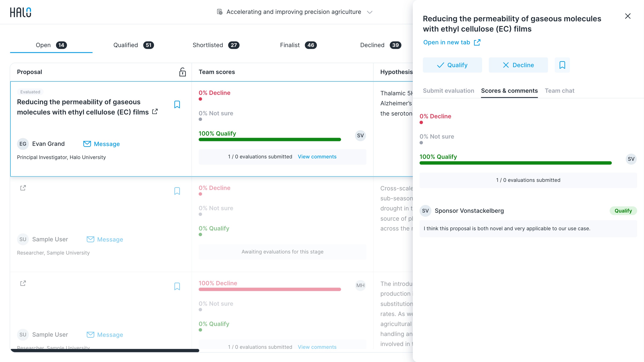Open ethyl cellulose proposal external link icon

[x=155, y=111]
